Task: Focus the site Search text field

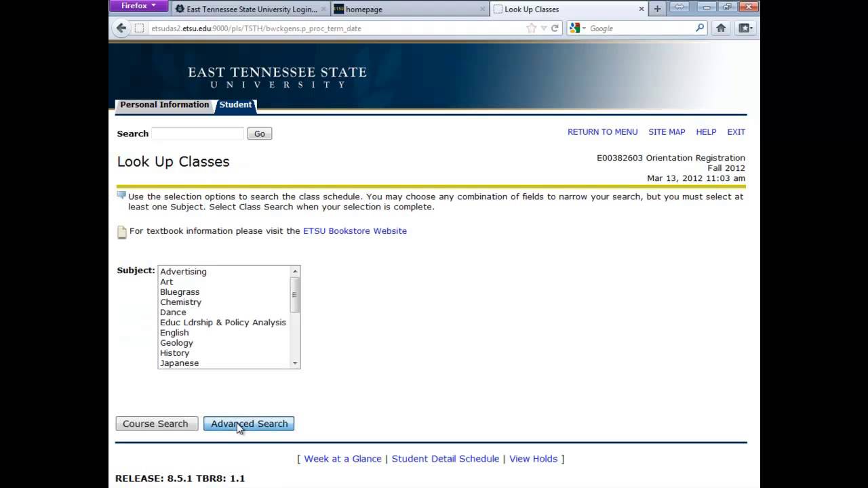Action: coord(197,134)
